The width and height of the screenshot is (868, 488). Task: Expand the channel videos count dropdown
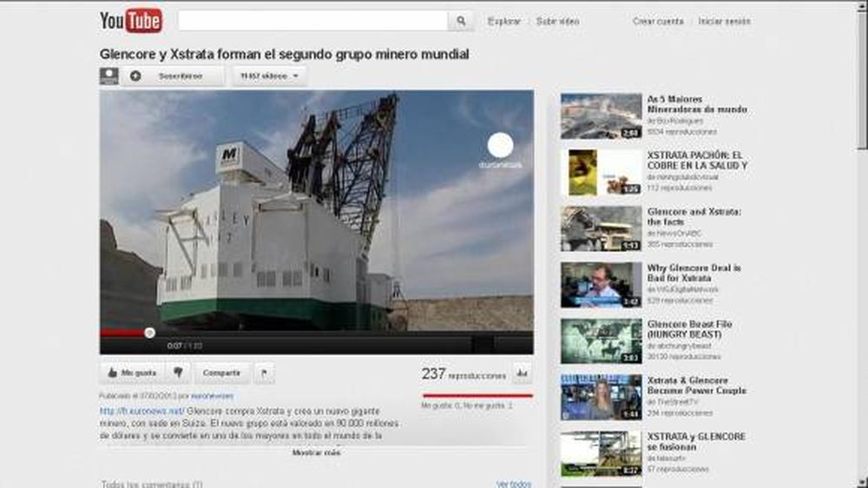coord(269,76)
